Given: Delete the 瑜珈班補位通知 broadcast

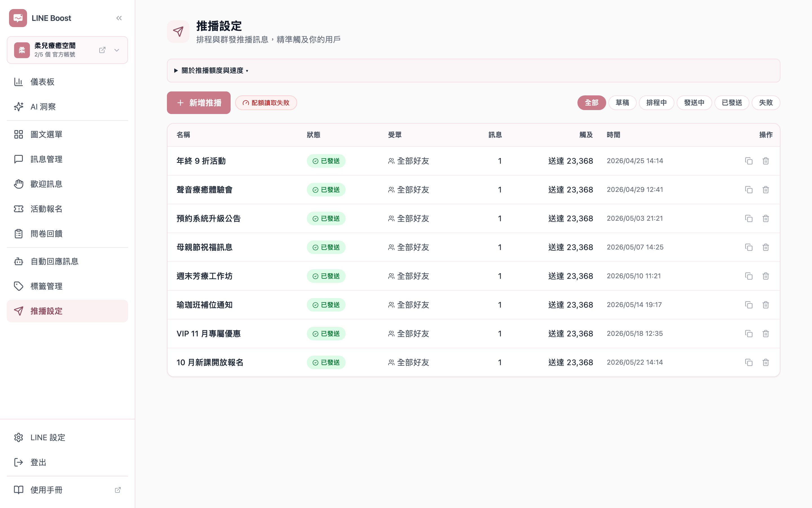Looking at the screenshot, I should [x=766, y=305].
